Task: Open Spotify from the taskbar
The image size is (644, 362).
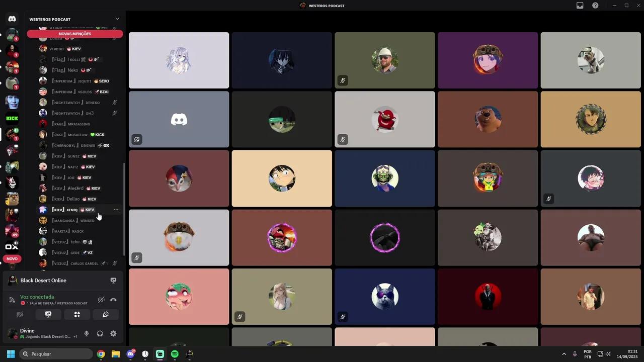Action: [x=175, y=354]
